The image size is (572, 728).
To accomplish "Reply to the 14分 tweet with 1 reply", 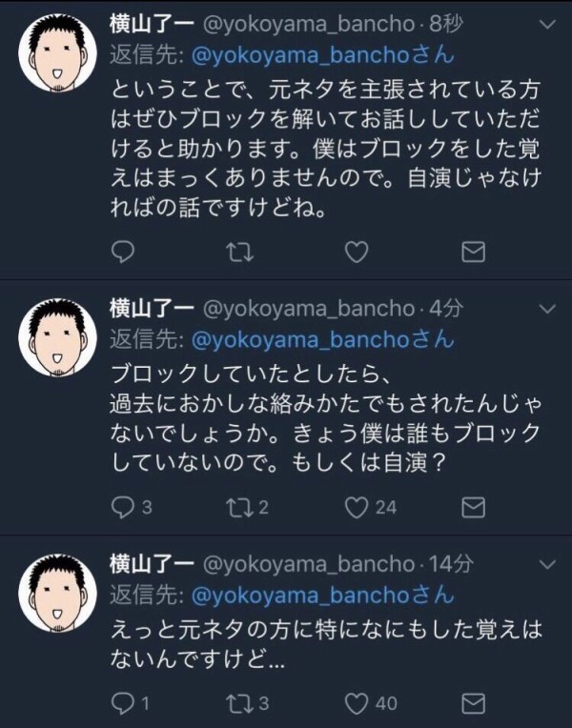I will point(124,704).
